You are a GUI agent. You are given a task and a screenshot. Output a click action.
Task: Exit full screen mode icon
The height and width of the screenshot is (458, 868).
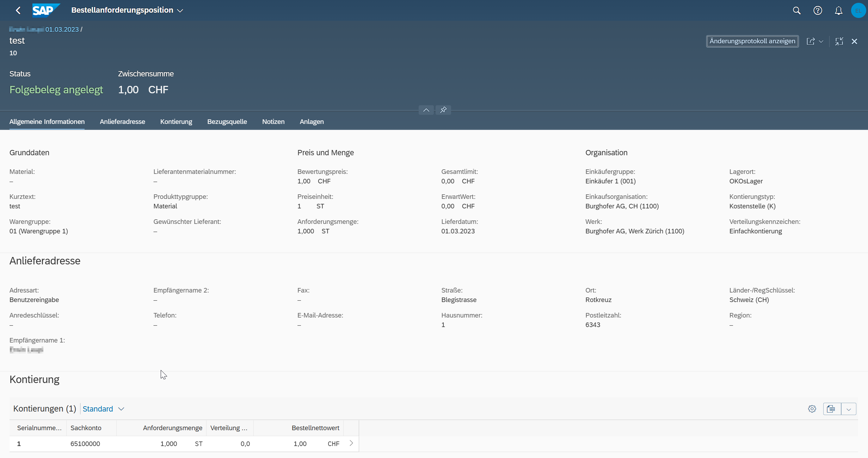point(839,41)
